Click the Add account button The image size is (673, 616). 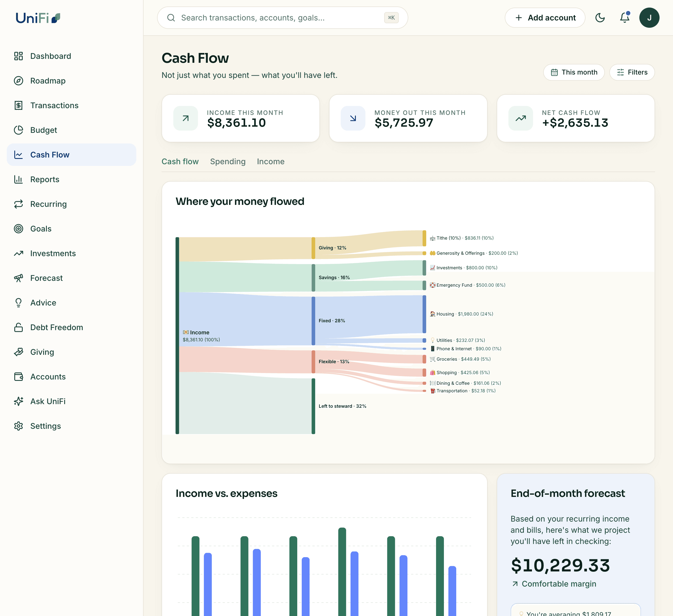(545, 18)
